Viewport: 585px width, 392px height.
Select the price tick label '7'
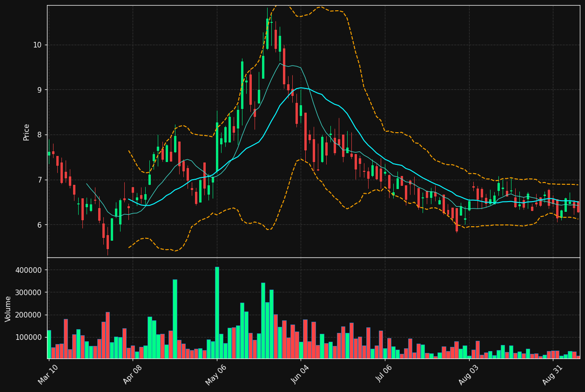(39, 180)
